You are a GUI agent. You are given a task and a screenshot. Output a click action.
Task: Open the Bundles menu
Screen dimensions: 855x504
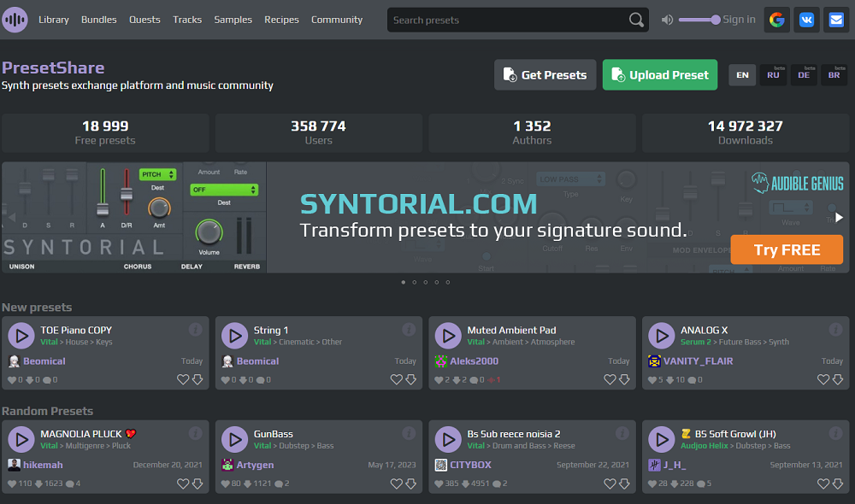tap(99, 20)
